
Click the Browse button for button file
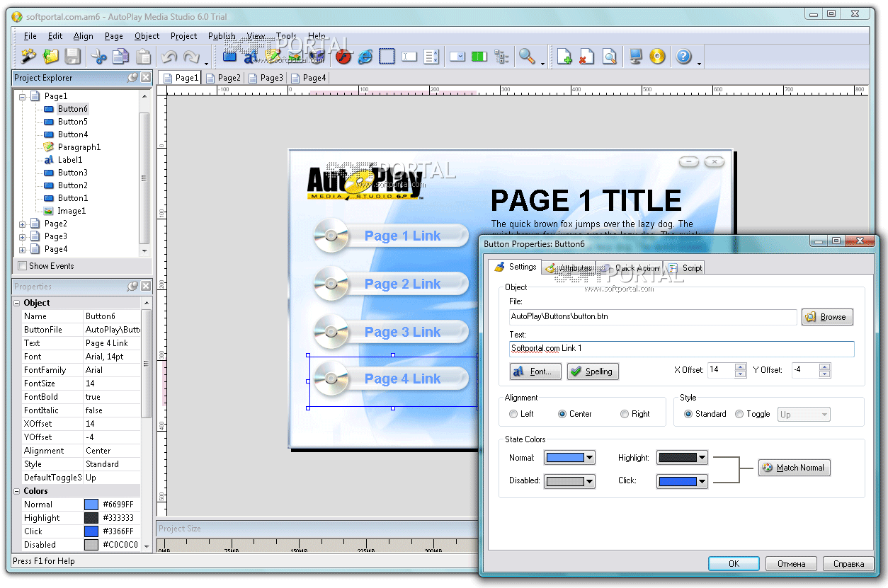tap(827, 317)
